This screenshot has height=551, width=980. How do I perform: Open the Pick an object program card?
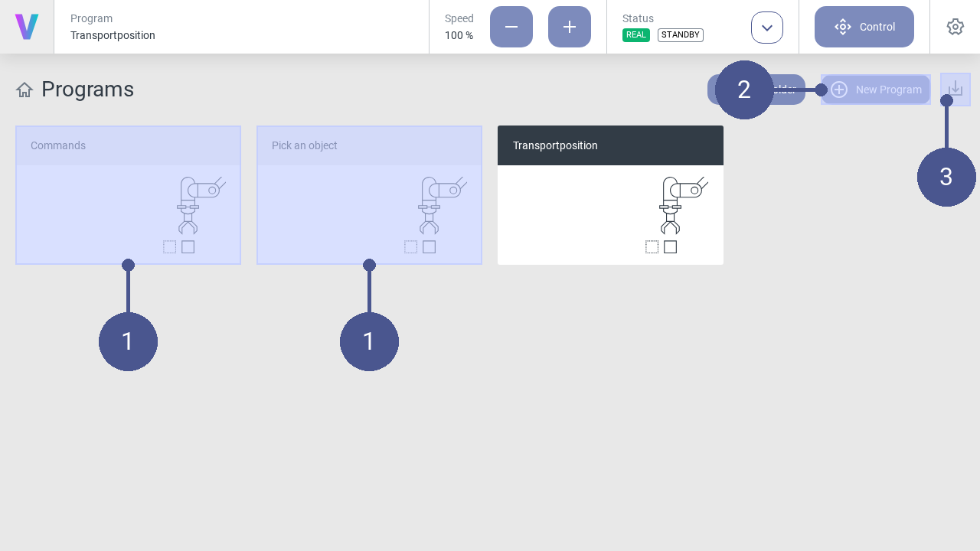(x=369, y=195)
